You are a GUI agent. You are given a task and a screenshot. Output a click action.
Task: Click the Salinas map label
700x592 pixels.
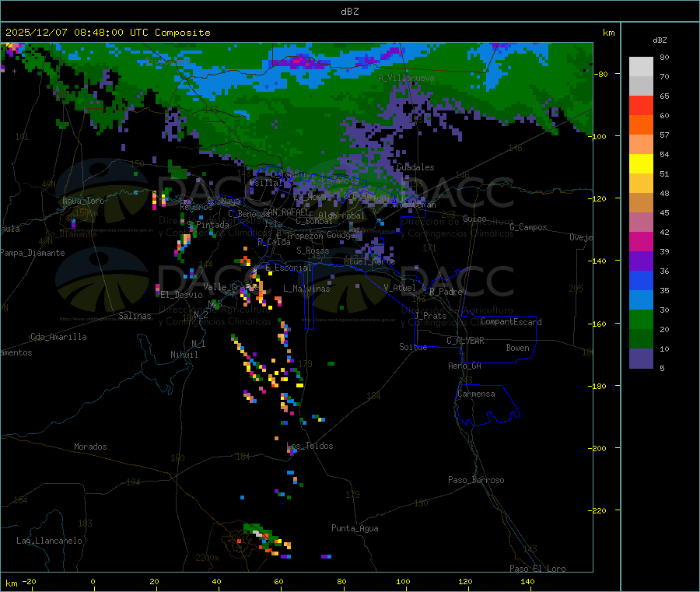135,316
